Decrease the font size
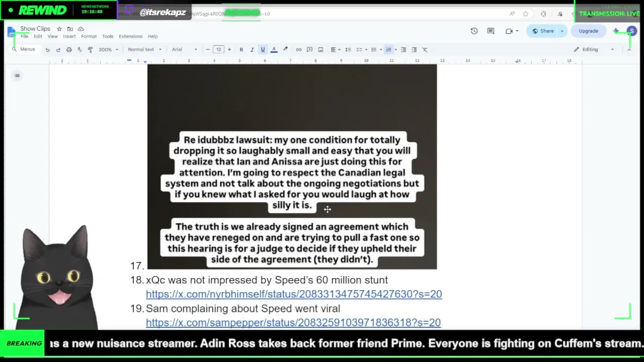Image resolution: width=644 pixels, height=362 pixels. point(208,49)
